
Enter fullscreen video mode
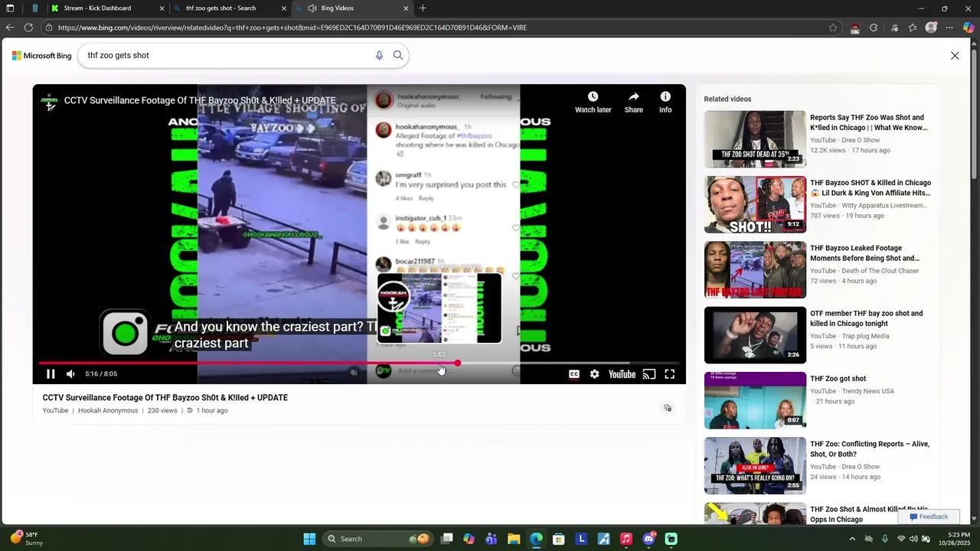[x=669, y=374]
